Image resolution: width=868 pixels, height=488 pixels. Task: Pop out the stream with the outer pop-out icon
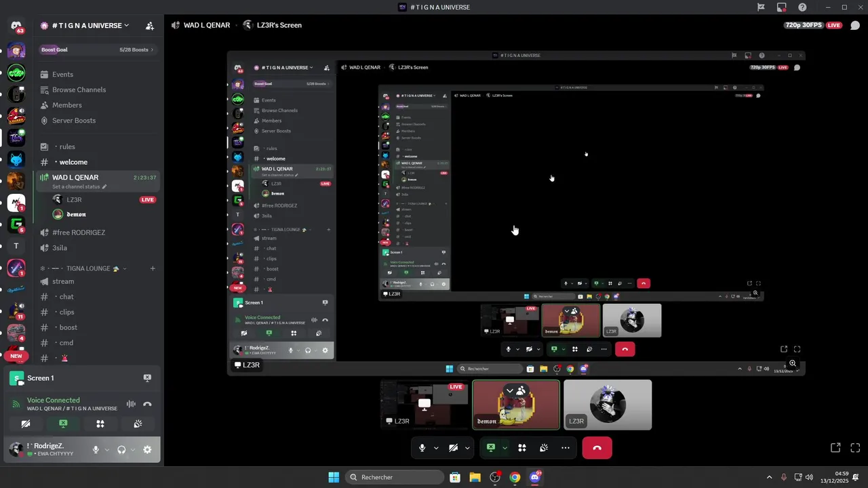[835, 448]
